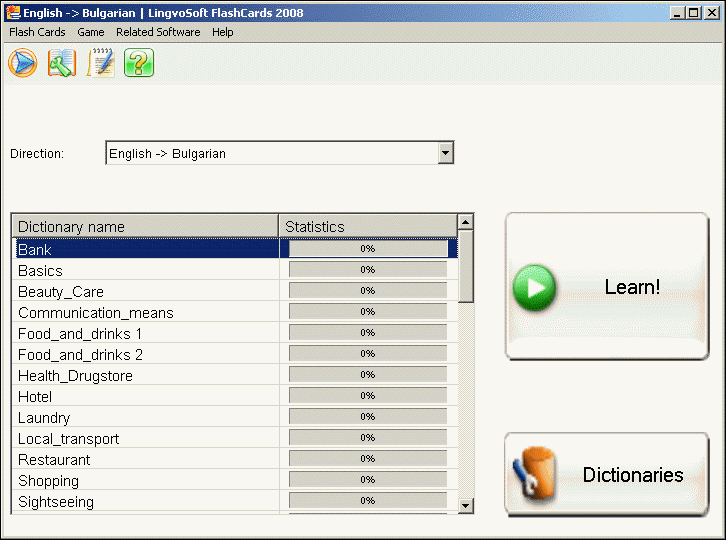The image size is (726, 540).
Task: Click the orange cup icon on Dictionaries button
Action: (x=534, y=475)
